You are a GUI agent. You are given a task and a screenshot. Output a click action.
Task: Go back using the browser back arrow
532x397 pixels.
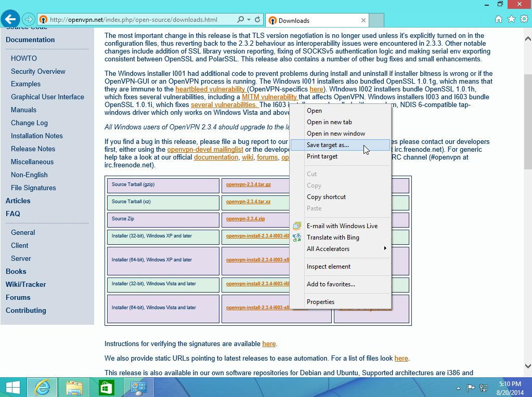10,19
